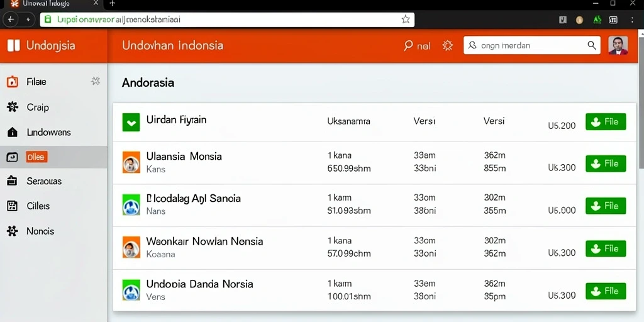Select the Cillers sidebar icon
644x322 pixels.
(13, 206)
